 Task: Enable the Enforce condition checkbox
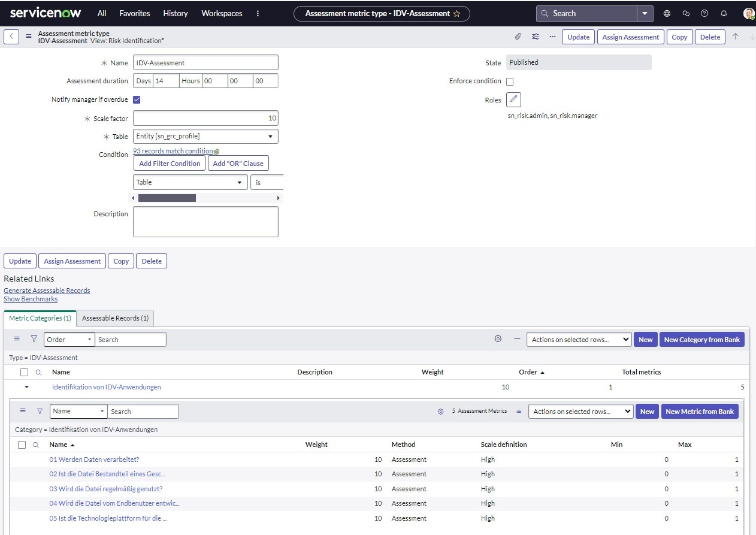pos(509,81)
